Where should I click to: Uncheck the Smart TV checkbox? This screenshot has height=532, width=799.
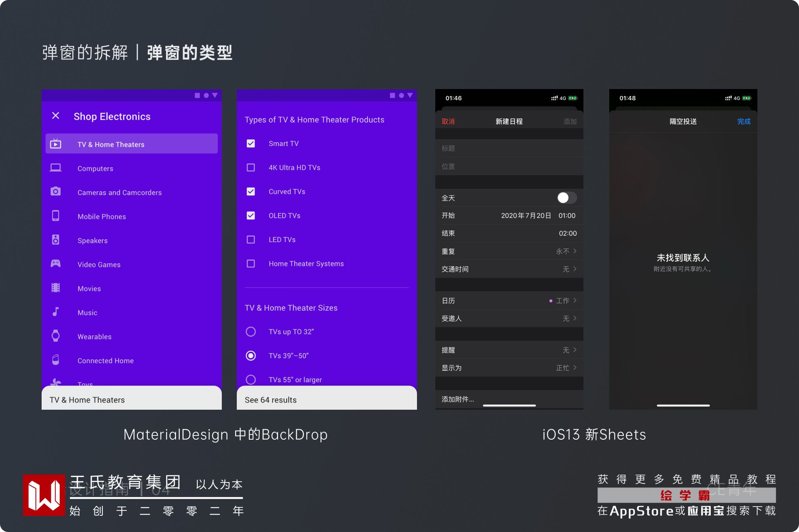click(x=251, y=144)
